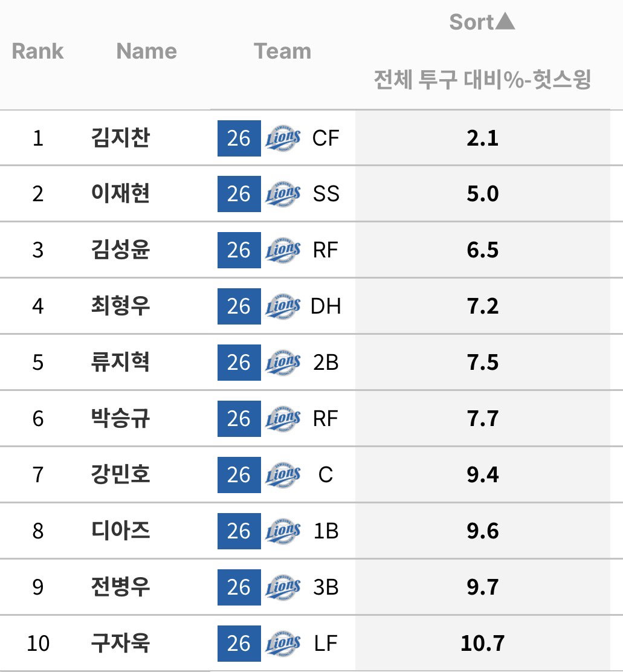This screenshot has width=623, height=672.
Task: Open player 김지찬's name link
Action: pyautogui.click(x=120, y=138)
